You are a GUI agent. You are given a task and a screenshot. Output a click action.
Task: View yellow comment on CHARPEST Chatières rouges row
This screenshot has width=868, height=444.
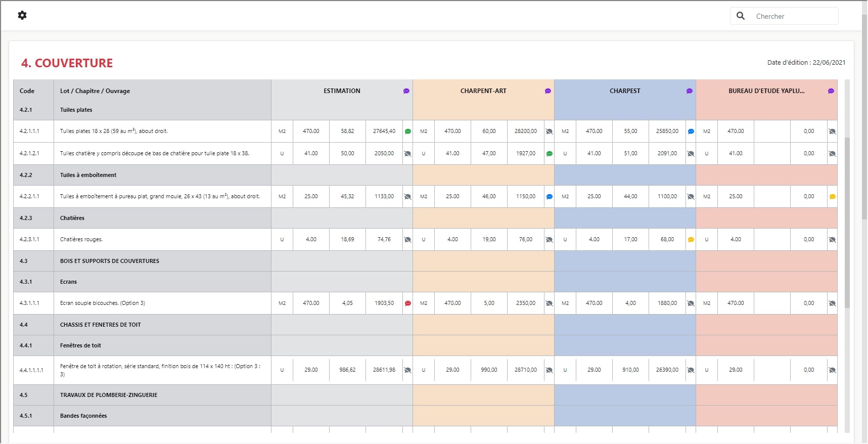coord(691,240)
